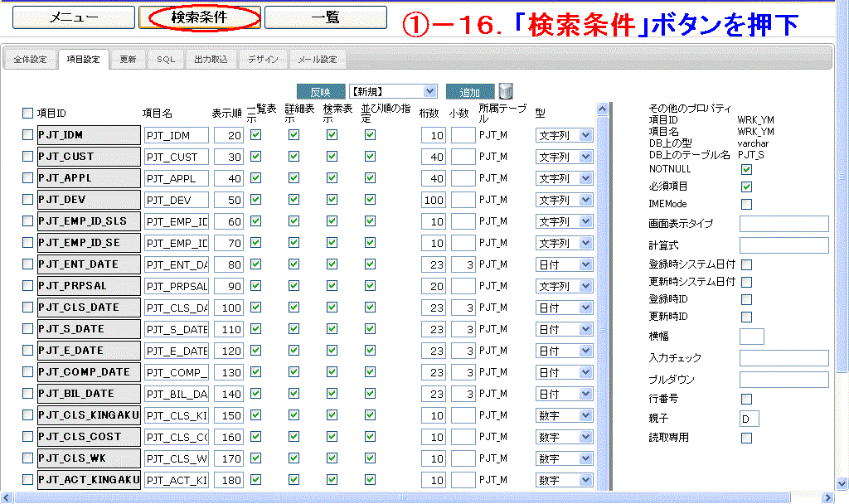Image resolution: width=849 pixels, height=504 pixels.
Task: Open the 【新規】 dropdown list
Action: click(392, 92)
